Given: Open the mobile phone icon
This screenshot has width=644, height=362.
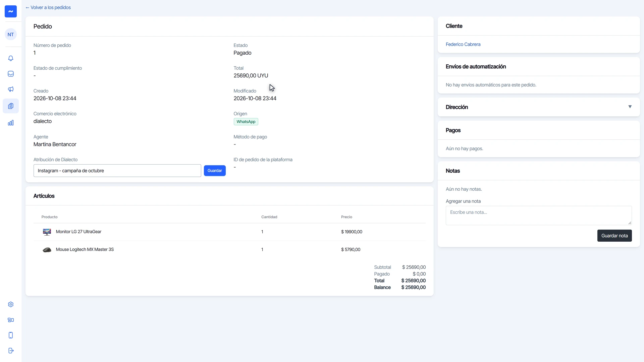Looking at the screenshot, I should coord(11,335).
